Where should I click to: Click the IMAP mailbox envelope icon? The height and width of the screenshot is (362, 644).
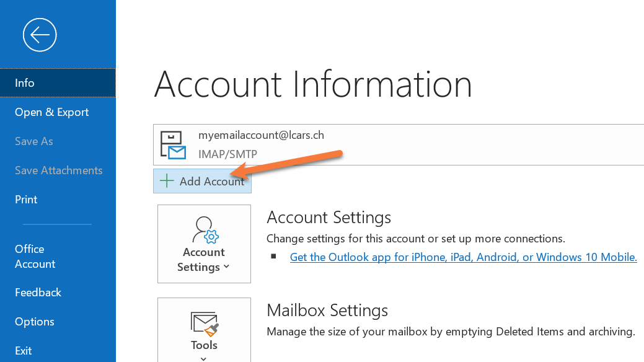pyautogui.click(x=173, y=144)
